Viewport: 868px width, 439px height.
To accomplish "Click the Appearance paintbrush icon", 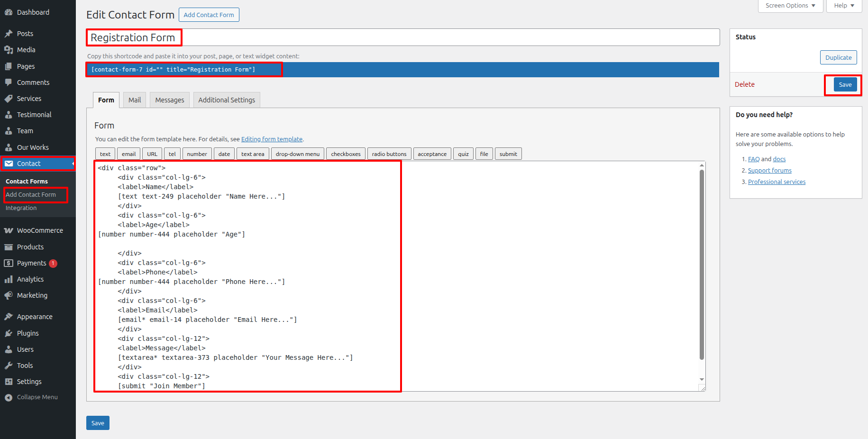I will coord(9,317).
